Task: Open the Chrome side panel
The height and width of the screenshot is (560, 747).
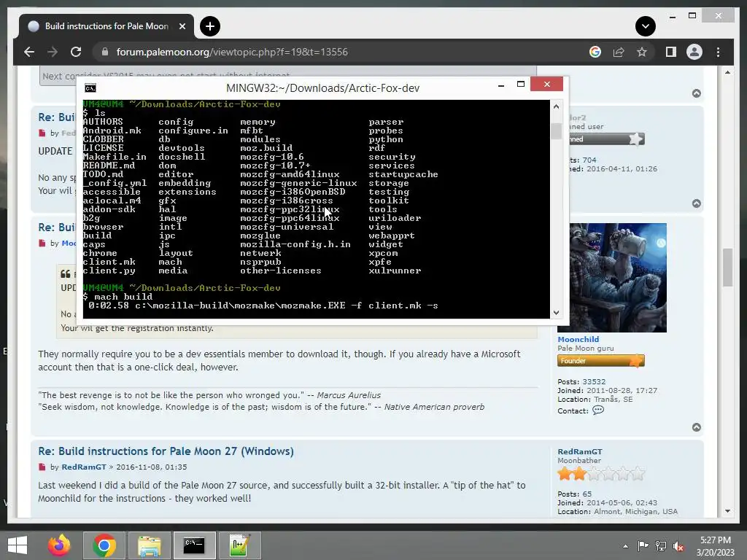Action: [671, 52]
